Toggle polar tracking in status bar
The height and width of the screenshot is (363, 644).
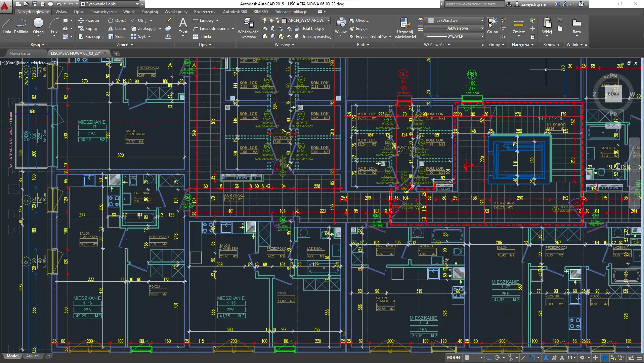(x=497, y=358)
